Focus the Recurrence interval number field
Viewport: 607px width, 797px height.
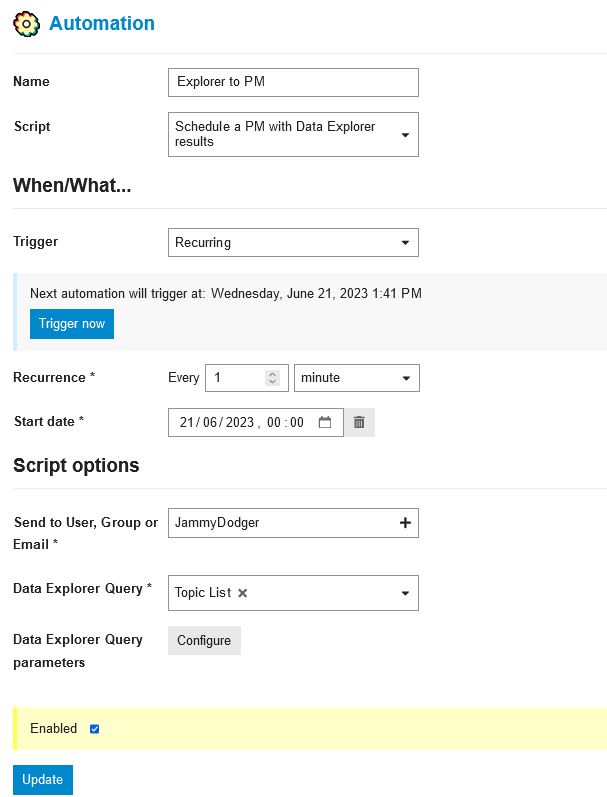point(247,378)
